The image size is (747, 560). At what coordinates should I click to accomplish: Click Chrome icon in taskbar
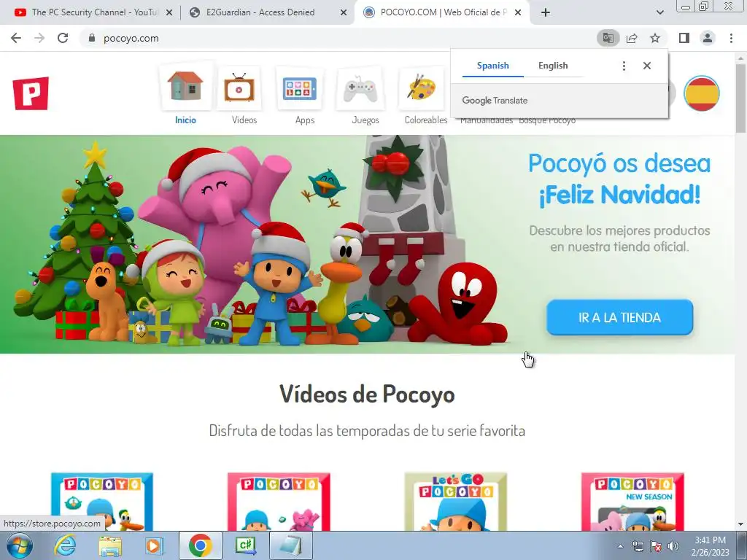pos(200,545)
